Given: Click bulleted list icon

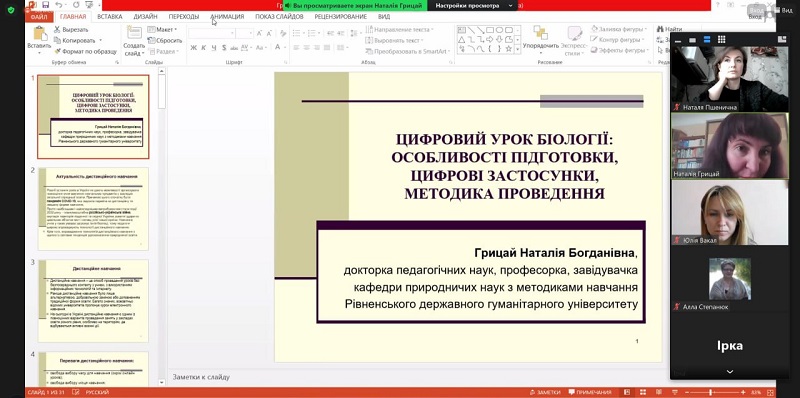Looking at the screenshot, I should point(297,33).
